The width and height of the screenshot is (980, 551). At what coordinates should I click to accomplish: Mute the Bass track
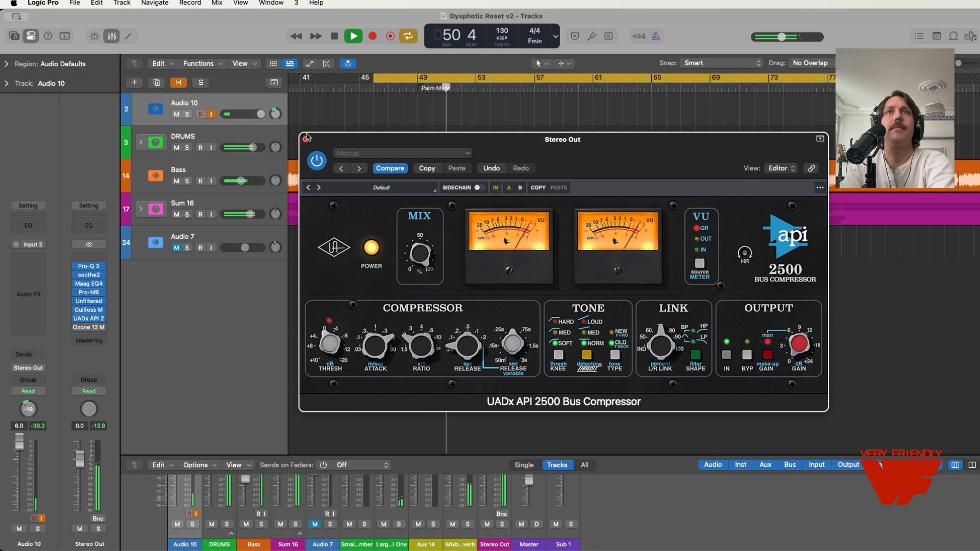coord(176,181)
